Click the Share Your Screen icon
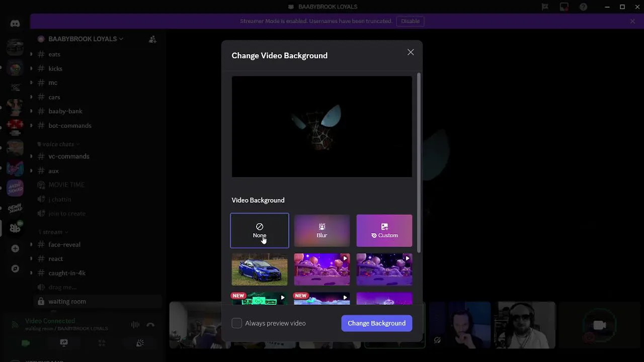 coord(64,343)
